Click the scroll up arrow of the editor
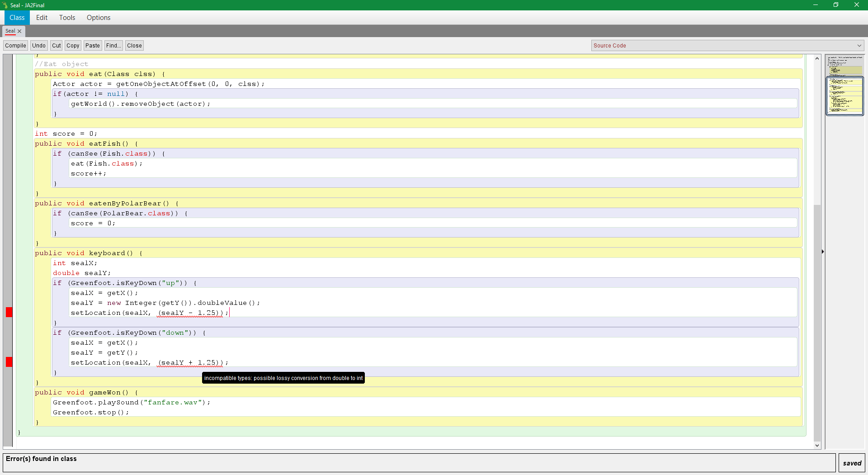The height and width of the screenshot is (475, 868). click(x=817, y=58)
